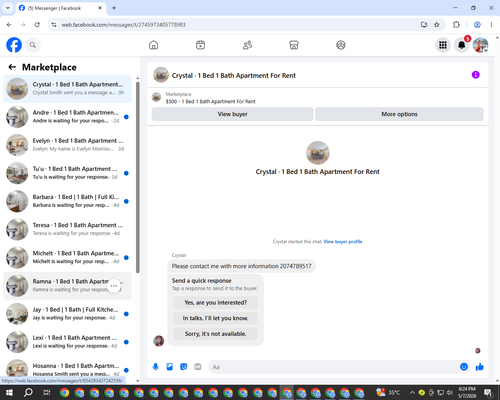This screenshot has width=500, height=400.
Task: Open the Groups icon in top navigation
Action: pos(341,45)
